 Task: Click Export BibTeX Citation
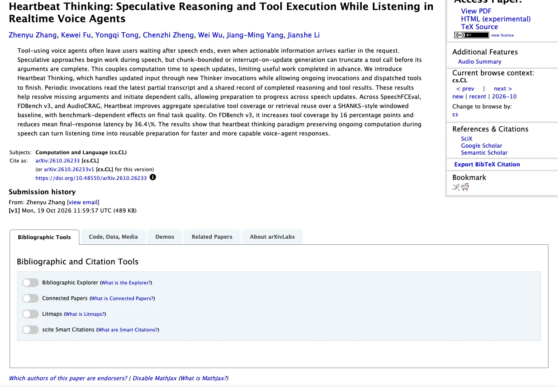[x=487, y=165]
